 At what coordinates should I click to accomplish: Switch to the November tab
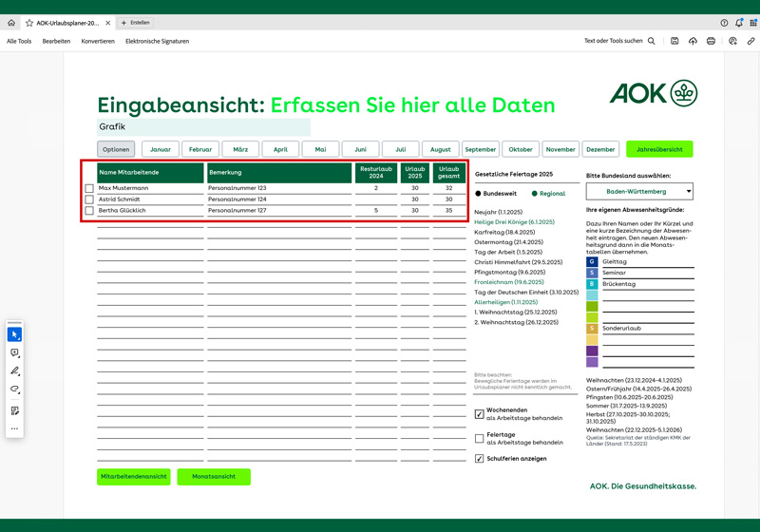[560, 149]
